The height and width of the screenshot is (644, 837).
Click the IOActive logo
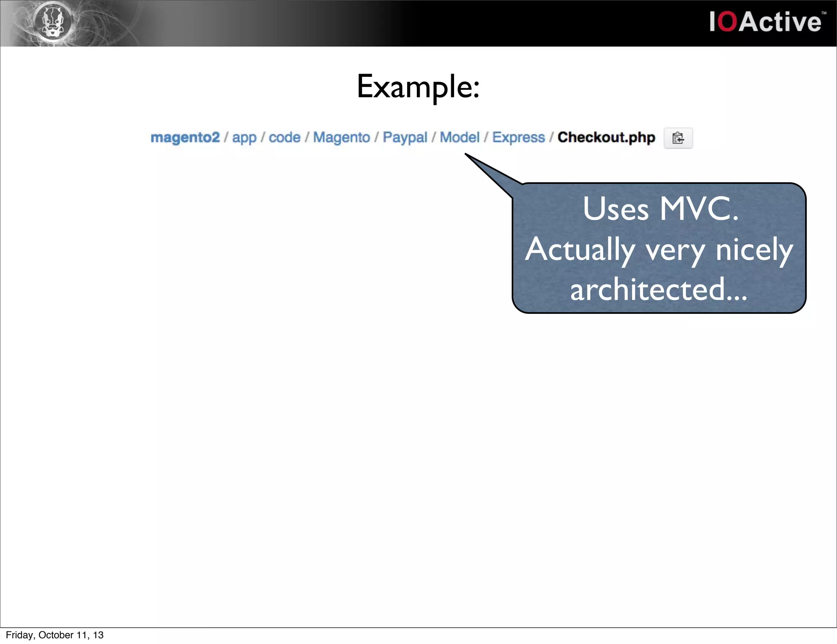(x=767, y=22)
